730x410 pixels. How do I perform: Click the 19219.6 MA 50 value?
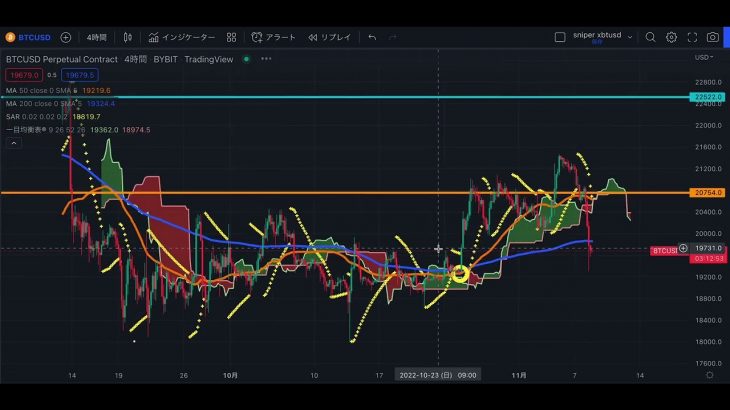tap(96, 90)
